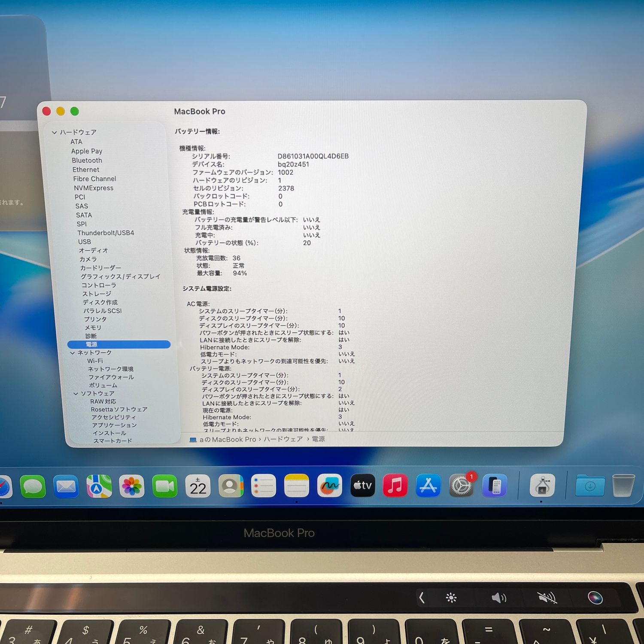Launch Maps from the Dock

coord(99,486)
